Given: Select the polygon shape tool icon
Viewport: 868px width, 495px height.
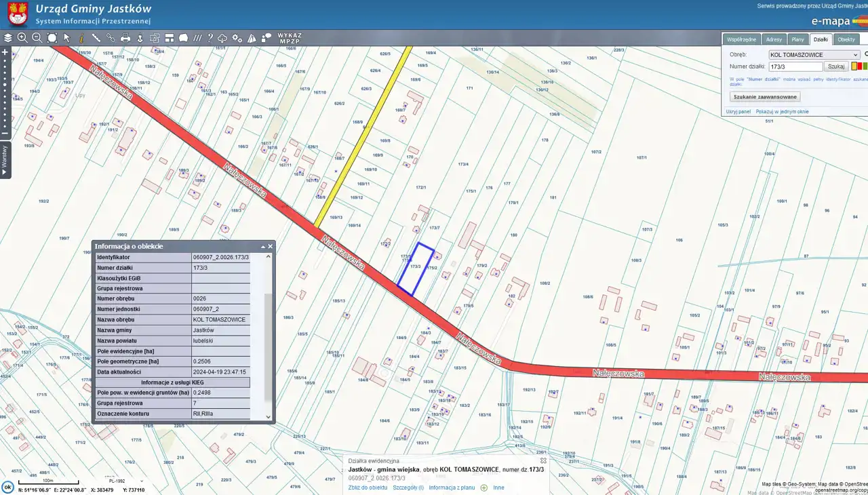Looking at the screenshot, I should (x=183, y=38).
